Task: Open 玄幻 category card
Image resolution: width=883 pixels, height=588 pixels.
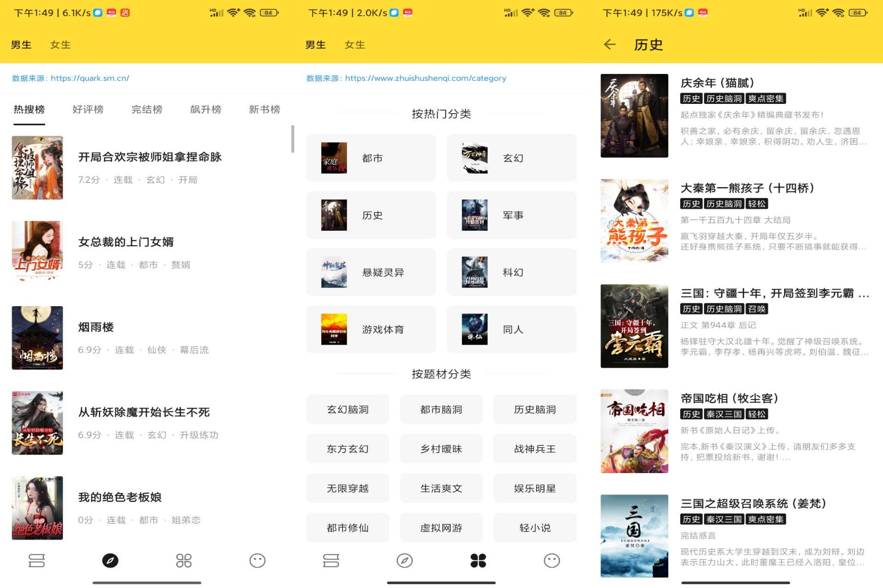Action: click(511, 158)
